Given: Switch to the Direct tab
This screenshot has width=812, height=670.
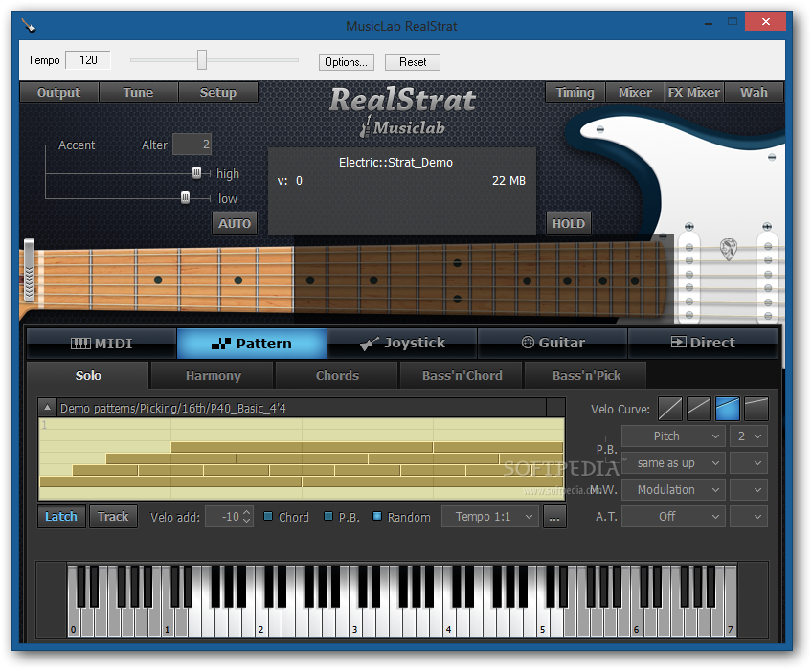Looking at the screenshot, I should point(703,344).
